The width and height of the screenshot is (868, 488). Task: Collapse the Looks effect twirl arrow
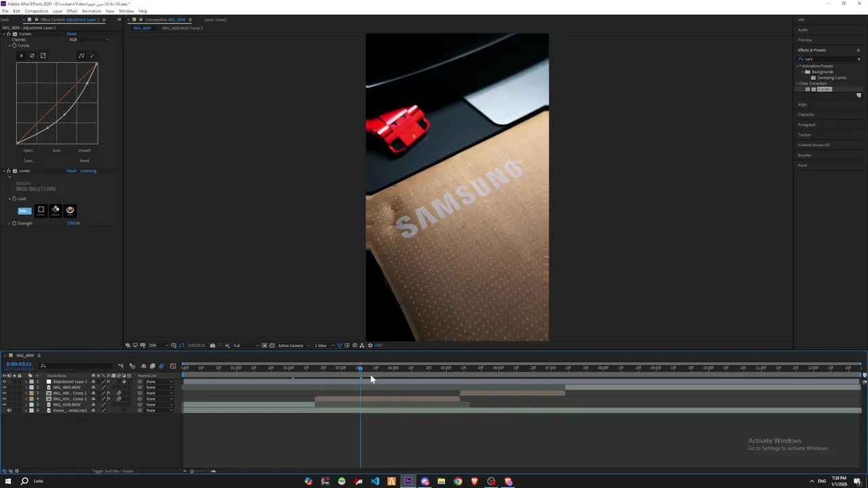pos(3,171)
